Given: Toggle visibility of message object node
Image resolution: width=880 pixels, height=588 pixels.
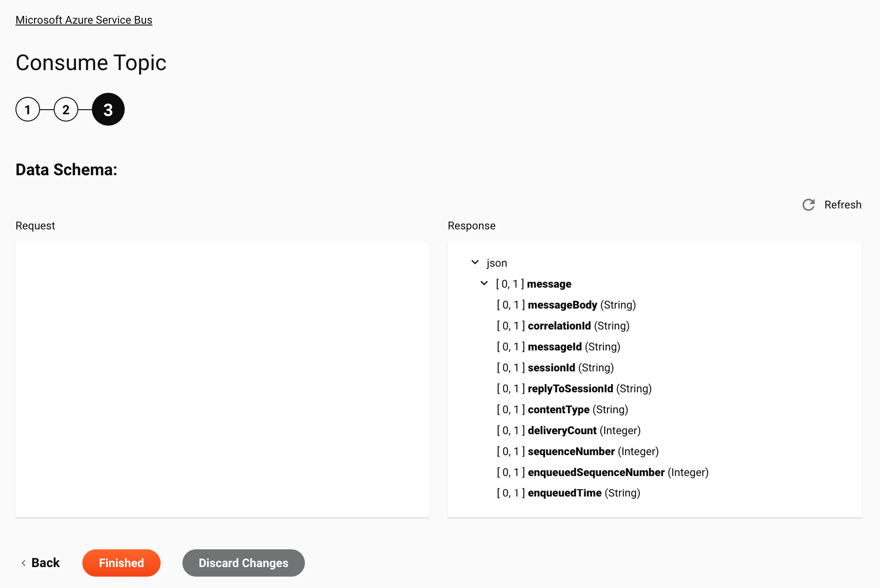Looking at the screenshot, I should click(x=484, y=284).
